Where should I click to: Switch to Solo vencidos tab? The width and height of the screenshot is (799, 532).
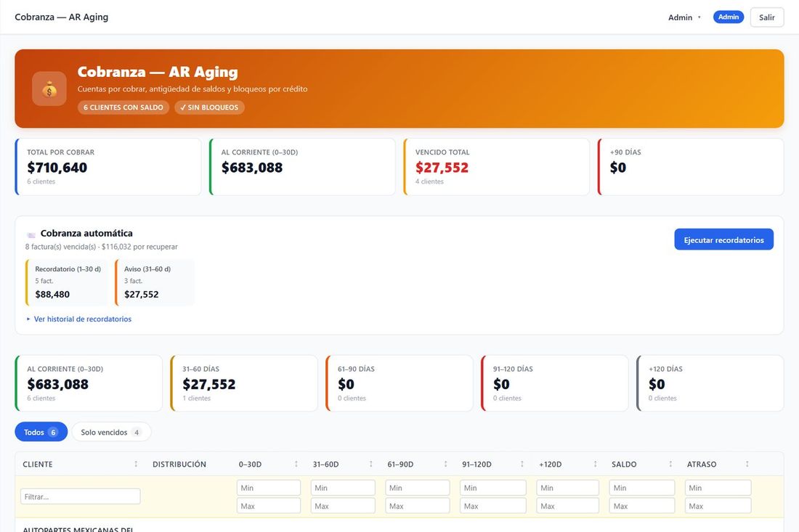(111, 432)
